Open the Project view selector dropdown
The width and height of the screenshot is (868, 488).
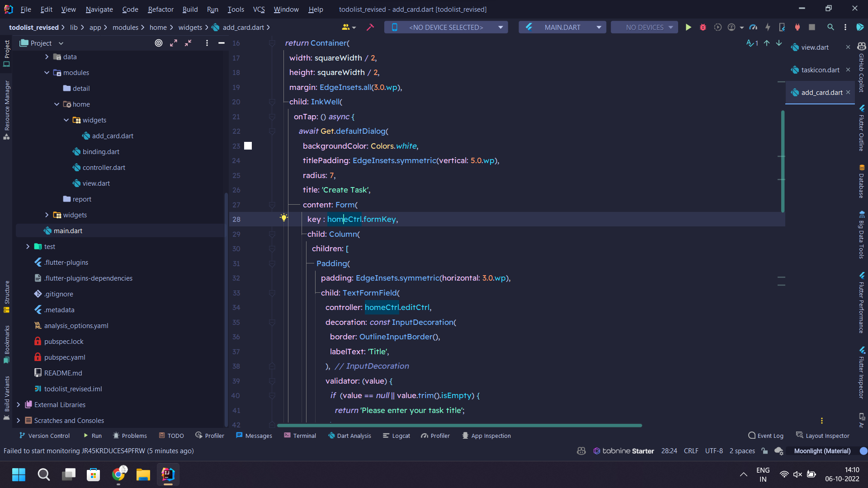tap(41, 43)
